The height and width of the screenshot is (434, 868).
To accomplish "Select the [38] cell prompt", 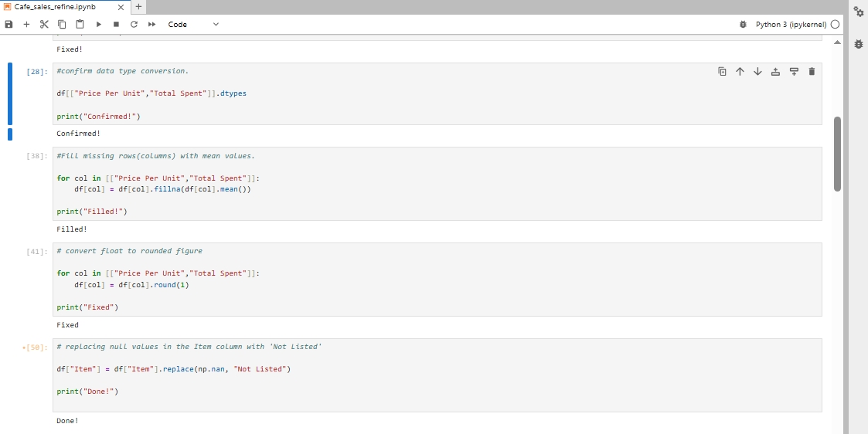I will click(x=37, y=156).
